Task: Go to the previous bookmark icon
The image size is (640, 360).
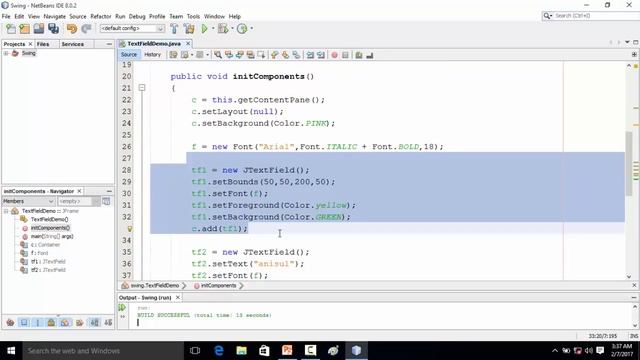Action: tap(275, 55)
